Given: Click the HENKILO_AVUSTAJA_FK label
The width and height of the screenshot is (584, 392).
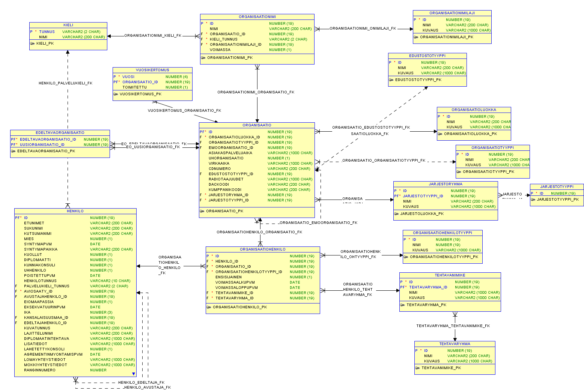Looking at the screenshot, I should point(147,387).
